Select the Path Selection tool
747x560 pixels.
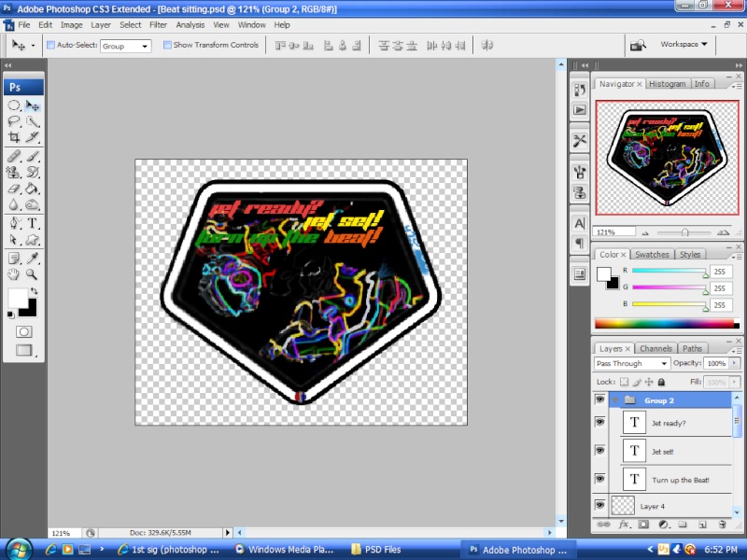pyautogui.click(x=14, y=240)
